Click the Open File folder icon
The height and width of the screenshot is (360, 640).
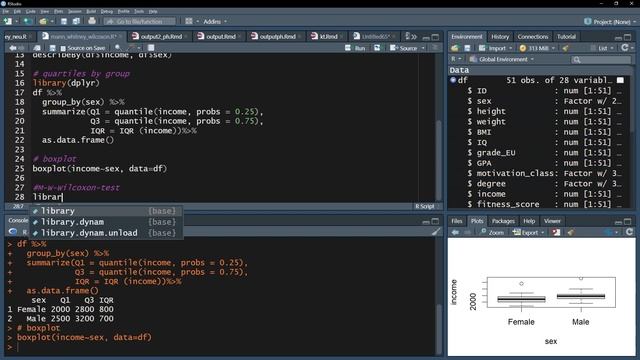click(43, 21)
